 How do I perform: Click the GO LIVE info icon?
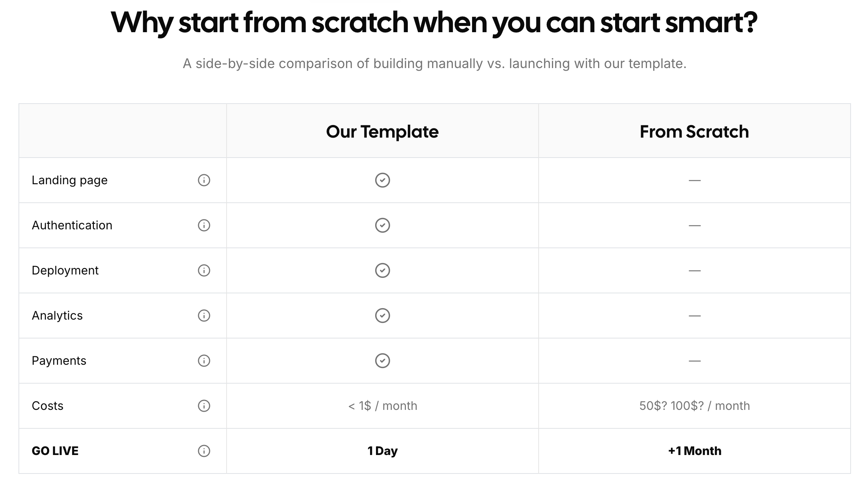coord(204,451)
